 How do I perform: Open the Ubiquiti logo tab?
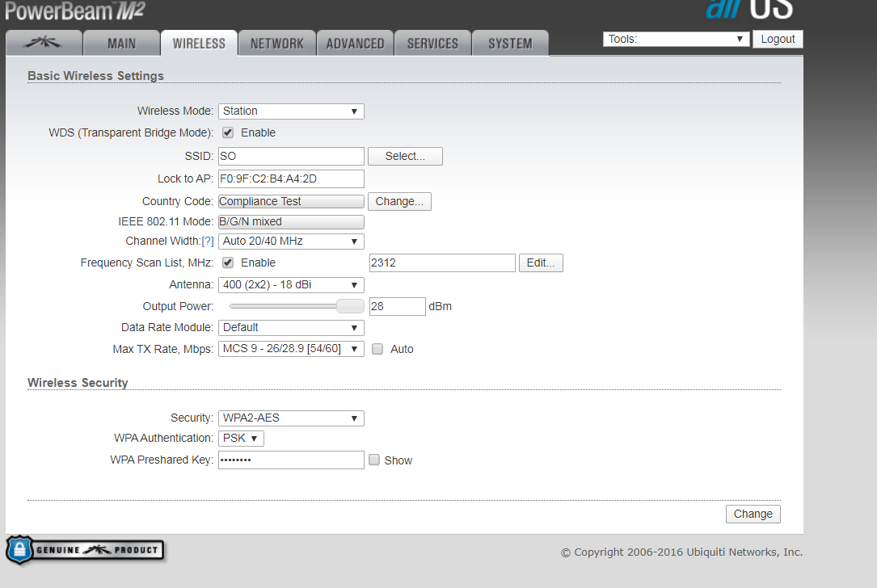(44, 44)
